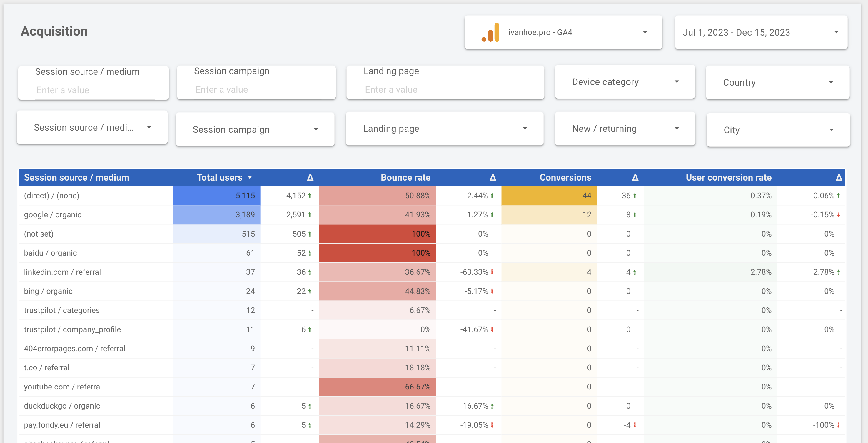Screen dimensions: 868x443
Task: Sort by Session source / medium column header
Action: click(x=76, y=178)
